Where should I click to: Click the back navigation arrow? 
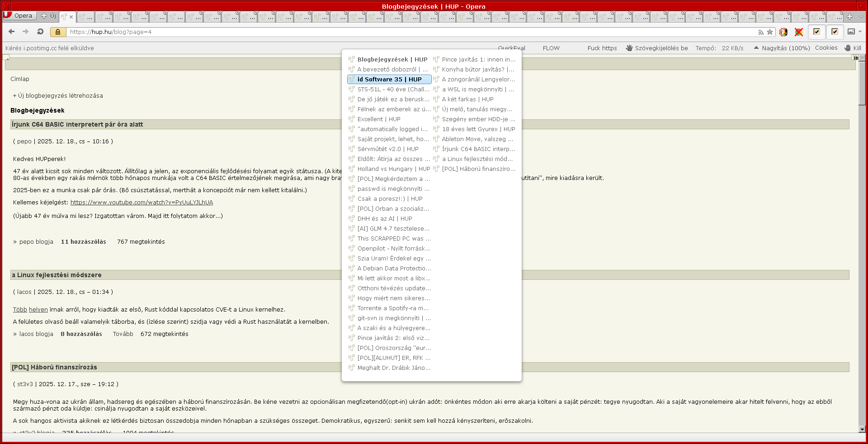pyautogui.click(x=12, y=32)
